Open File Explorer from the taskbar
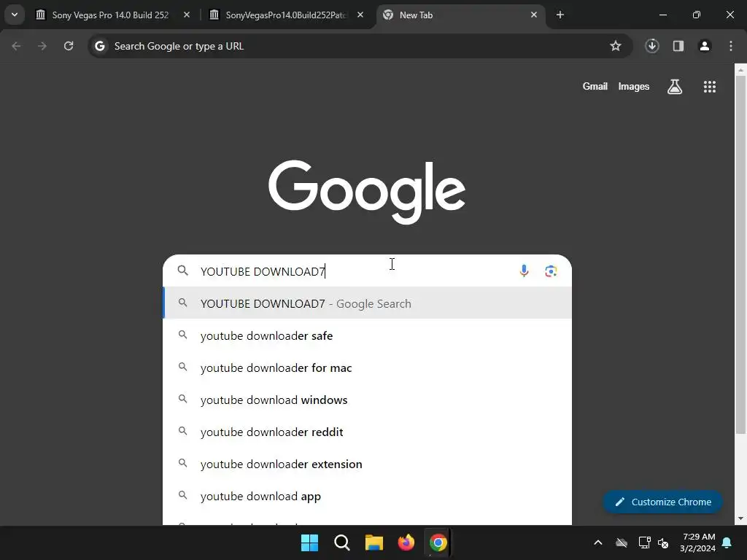Image resolution: width=747 pixels, height=560 pixels. pos(374,542)
